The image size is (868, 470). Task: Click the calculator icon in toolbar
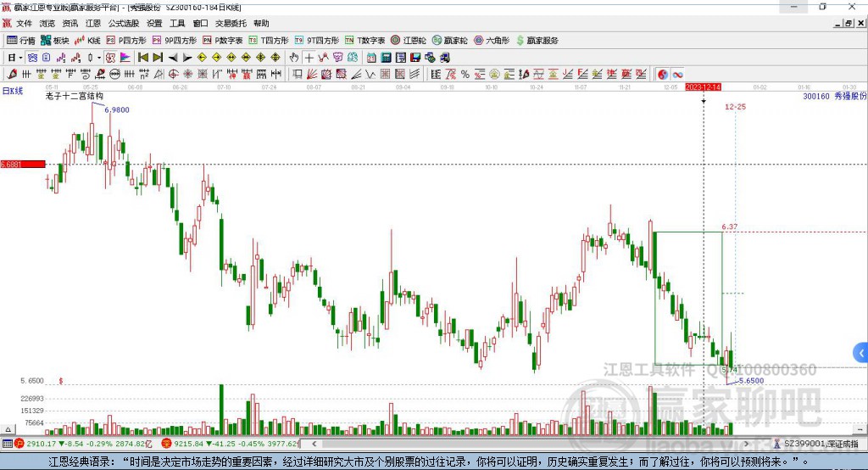pos(386,58)
